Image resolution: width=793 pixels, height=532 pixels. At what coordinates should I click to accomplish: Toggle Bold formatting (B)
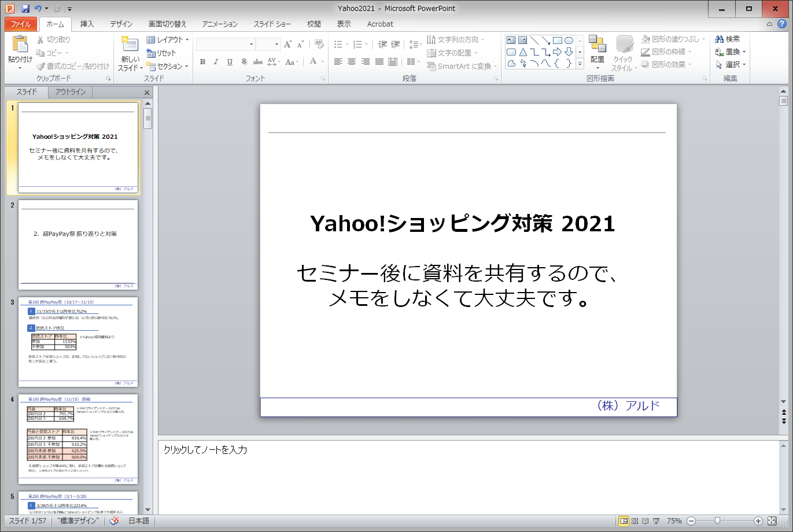click(202, 62)
